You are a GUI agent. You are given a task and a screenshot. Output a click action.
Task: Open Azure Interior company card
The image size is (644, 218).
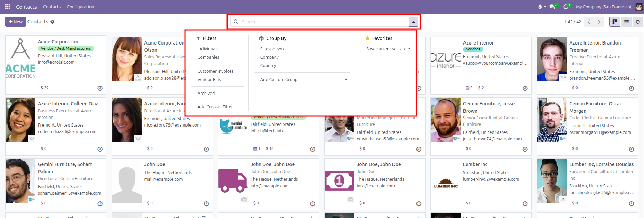coord(481,65)
